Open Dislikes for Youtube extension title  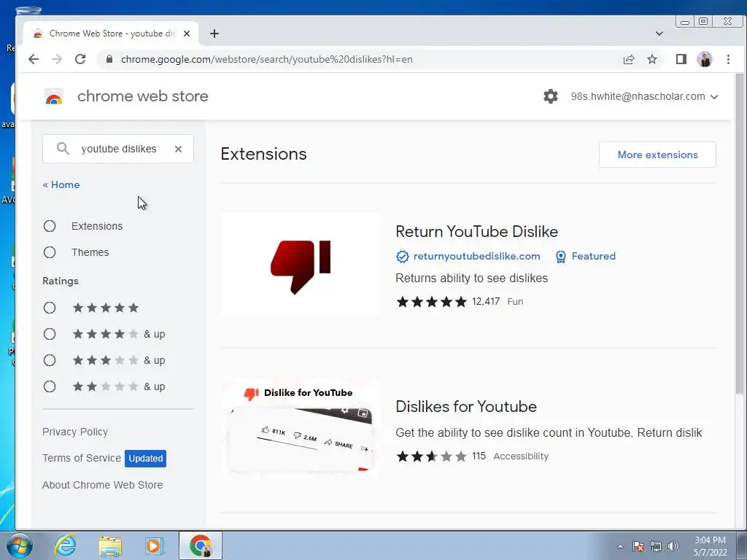point(466,407)
